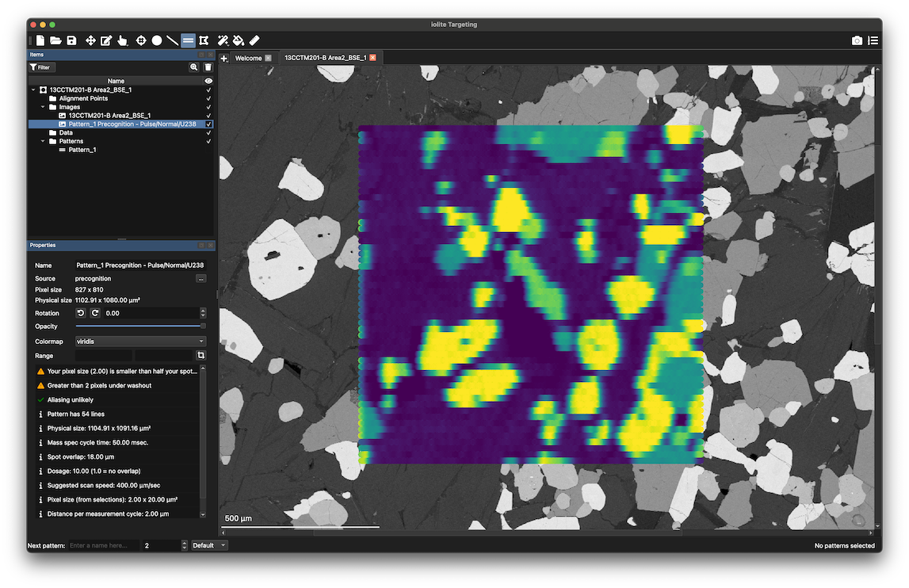This screenshot has width=909, height=588.
Task: Select the Circle drawing tool
Action: 157,40
